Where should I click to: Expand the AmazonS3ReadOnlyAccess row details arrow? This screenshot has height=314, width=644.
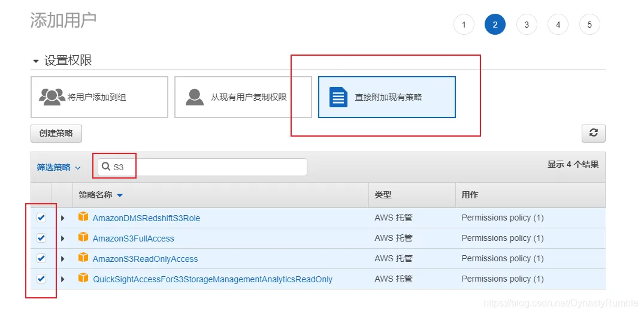63,259
